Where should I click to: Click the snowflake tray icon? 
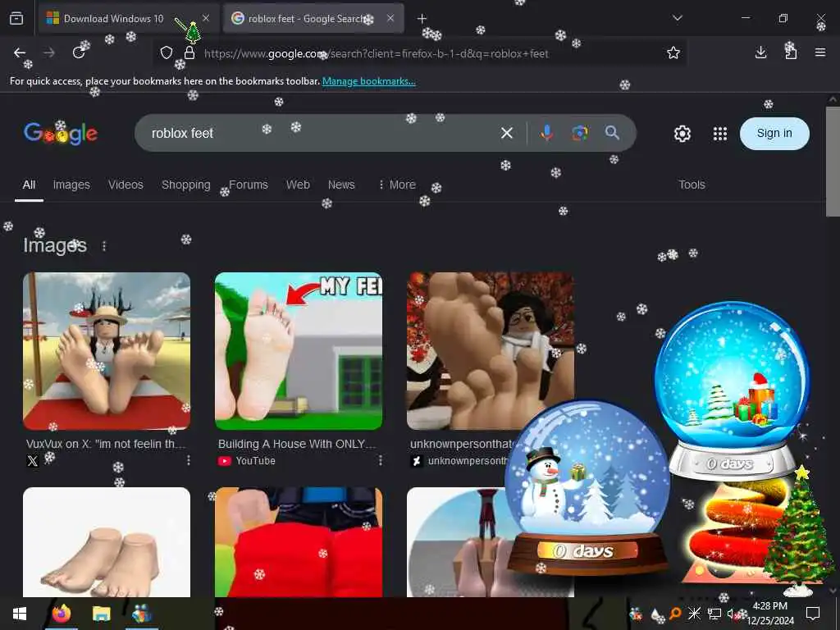(x=694, y=614)
